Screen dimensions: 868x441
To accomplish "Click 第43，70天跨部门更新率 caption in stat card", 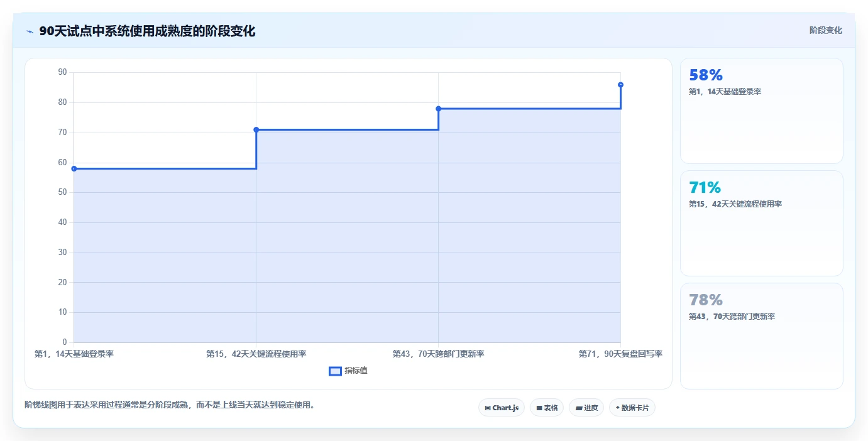I will tap(732, 316).
